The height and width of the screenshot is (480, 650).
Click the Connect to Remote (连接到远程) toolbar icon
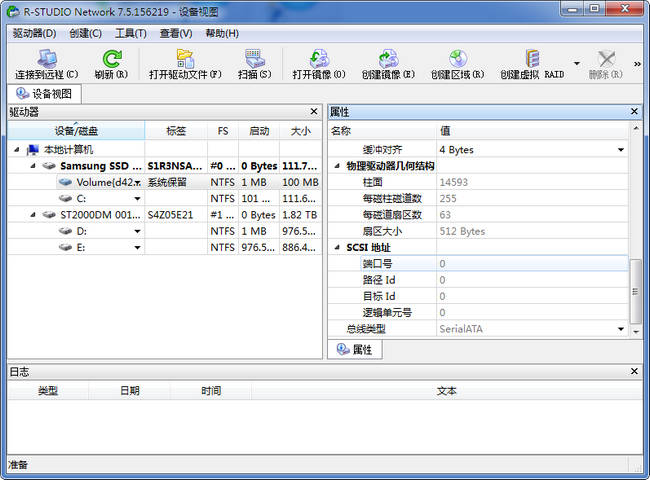46,59
